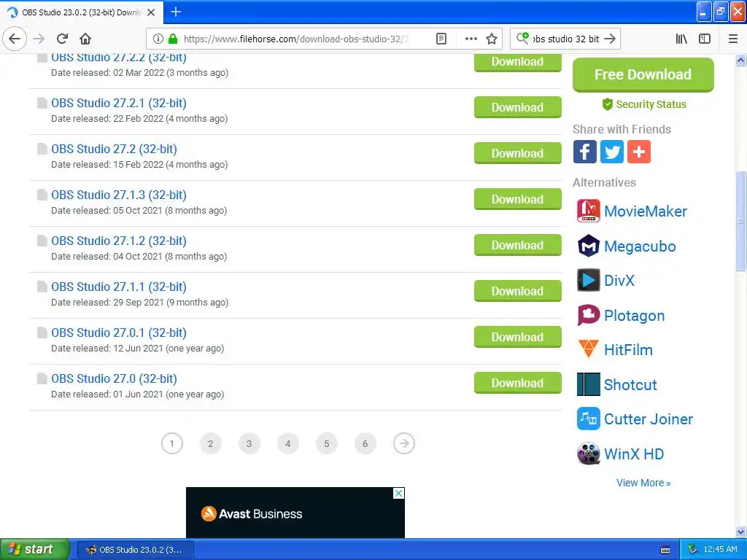Go to pagination page 1
This screenshot has height=560, width=747.
click(x=172, y=444)
